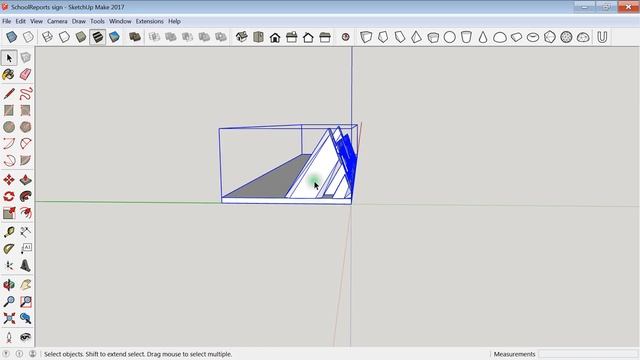Switch to Shaded style

(81, 37)
